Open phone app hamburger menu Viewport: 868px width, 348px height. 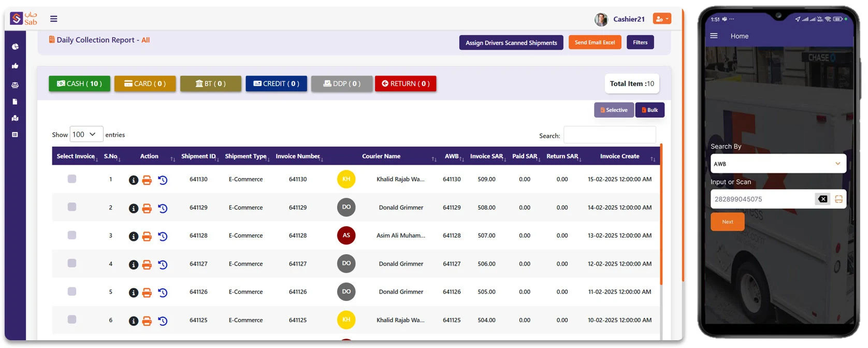click(x=714, y=36)
